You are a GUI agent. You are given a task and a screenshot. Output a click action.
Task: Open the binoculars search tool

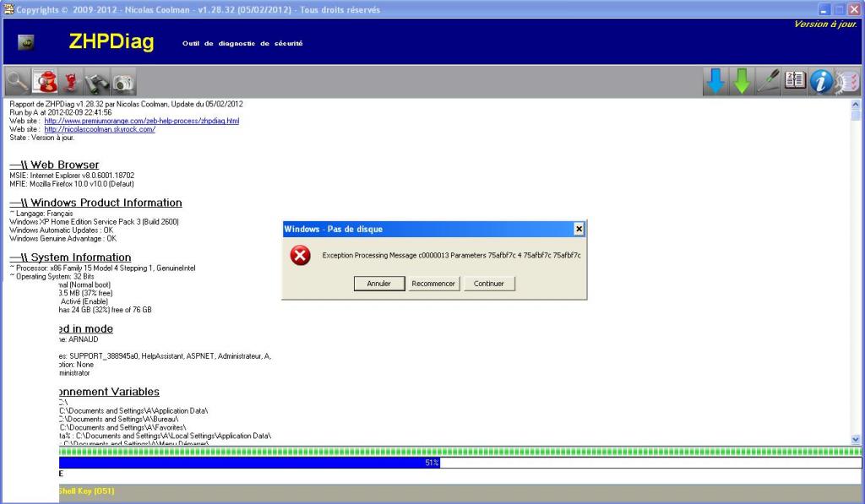(x=97, y=82)
